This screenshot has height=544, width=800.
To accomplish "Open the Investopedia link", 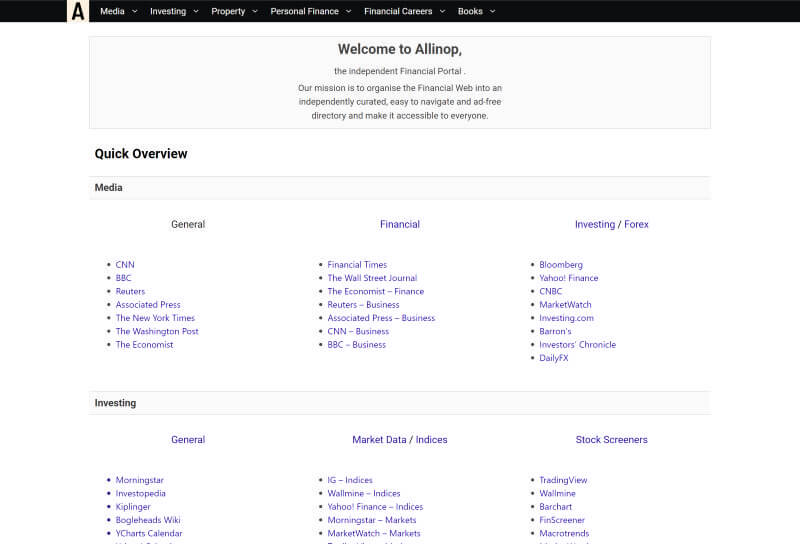I will pyautogui.click(x=140, y=493).
